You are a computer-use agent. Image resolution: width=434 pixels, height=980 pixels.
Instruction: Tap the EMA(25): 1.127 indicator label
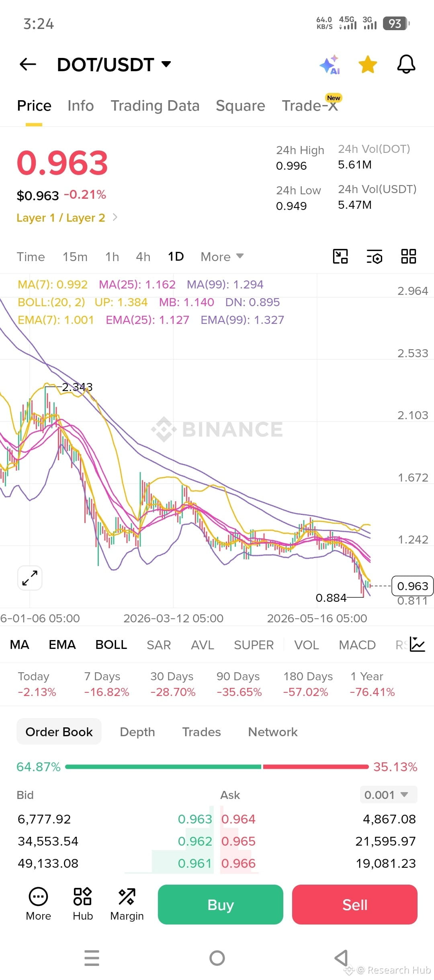coord(147,320)
